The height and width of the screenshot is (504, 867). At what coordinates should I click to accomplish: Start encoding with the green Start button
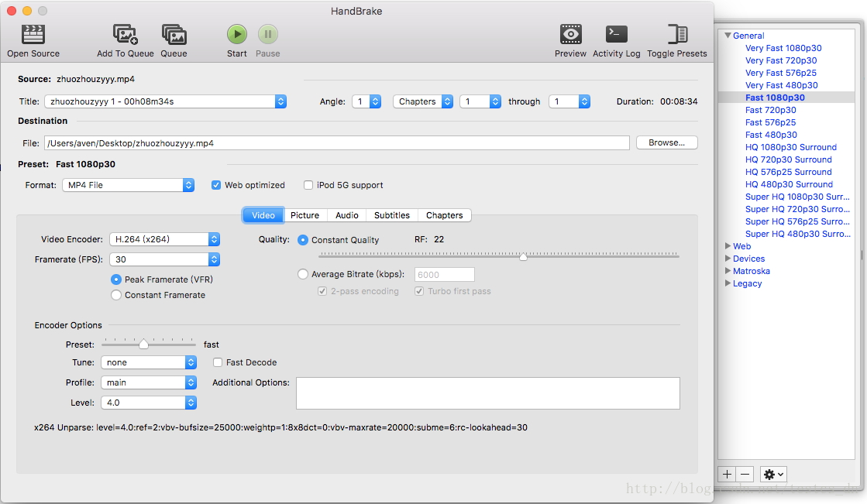236,34
